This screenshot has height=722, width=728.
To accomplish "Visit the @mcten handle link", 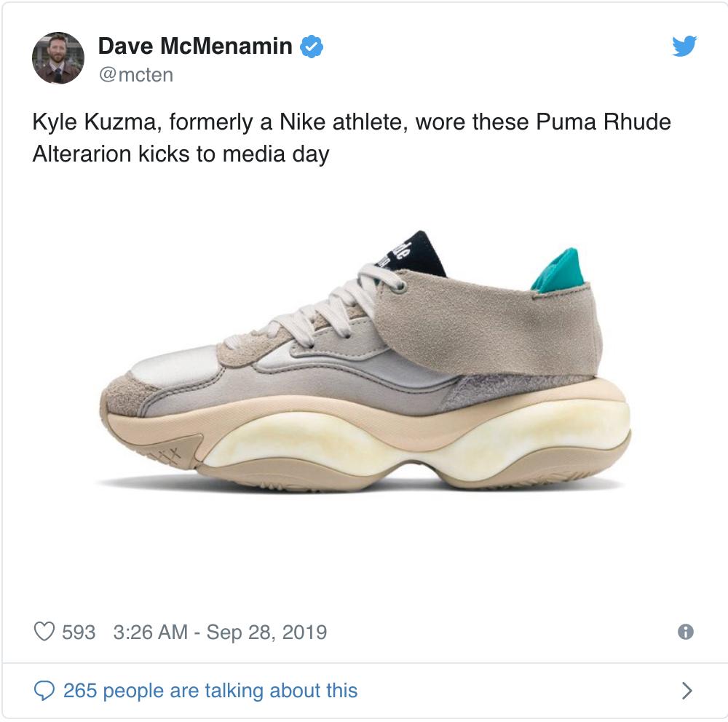I will [x=136, y=75].
